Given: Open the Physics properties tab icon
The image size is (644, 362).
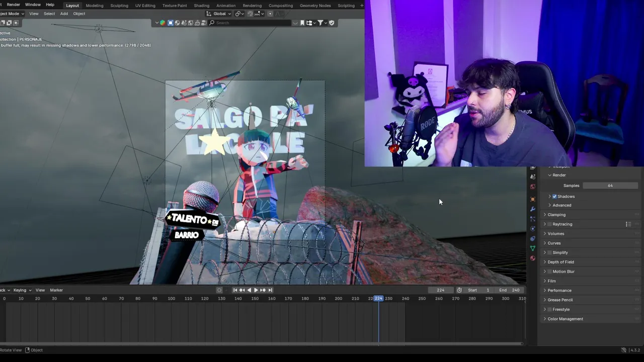Looking at the screenshot, I should click(x=533, y=229).
